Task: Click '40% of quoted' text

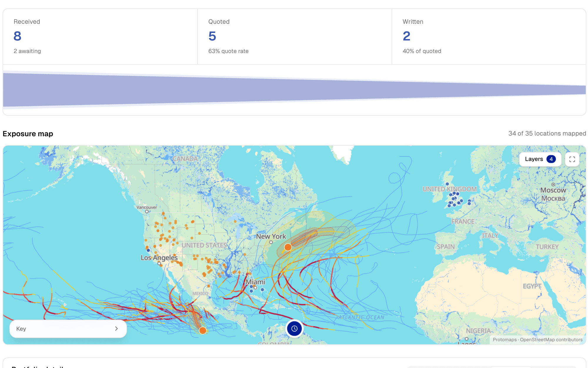Action: click(422, 51)
